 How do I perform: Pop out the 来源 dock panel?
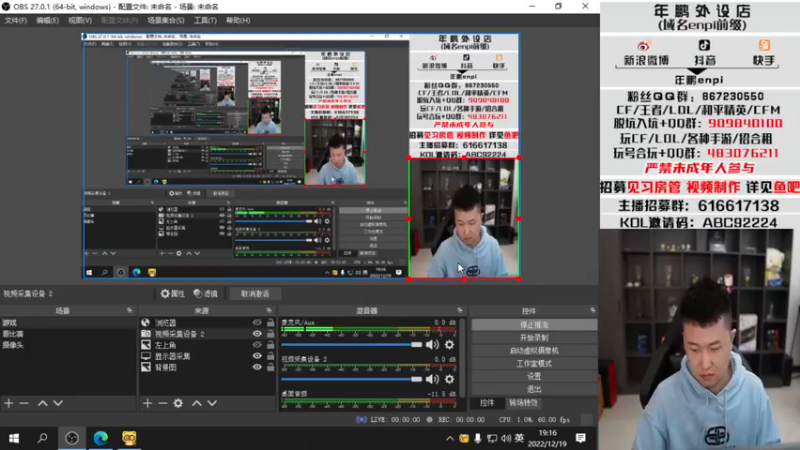269,310
